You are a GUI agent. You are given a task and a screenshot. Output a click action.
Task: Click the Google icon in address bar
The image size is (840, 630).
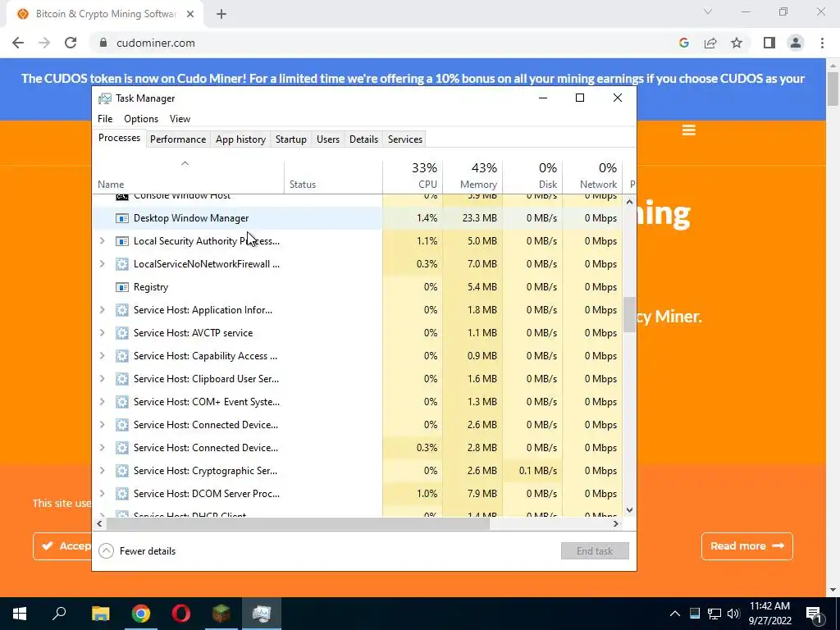(684, 43)
